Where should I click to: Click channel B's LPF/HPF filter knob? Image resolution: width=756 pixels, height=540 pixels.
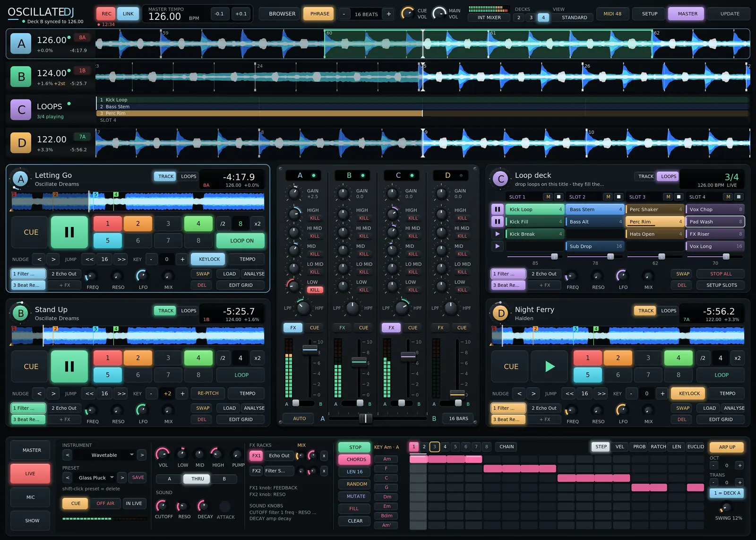pyautogui.click(x=352, y=308)
